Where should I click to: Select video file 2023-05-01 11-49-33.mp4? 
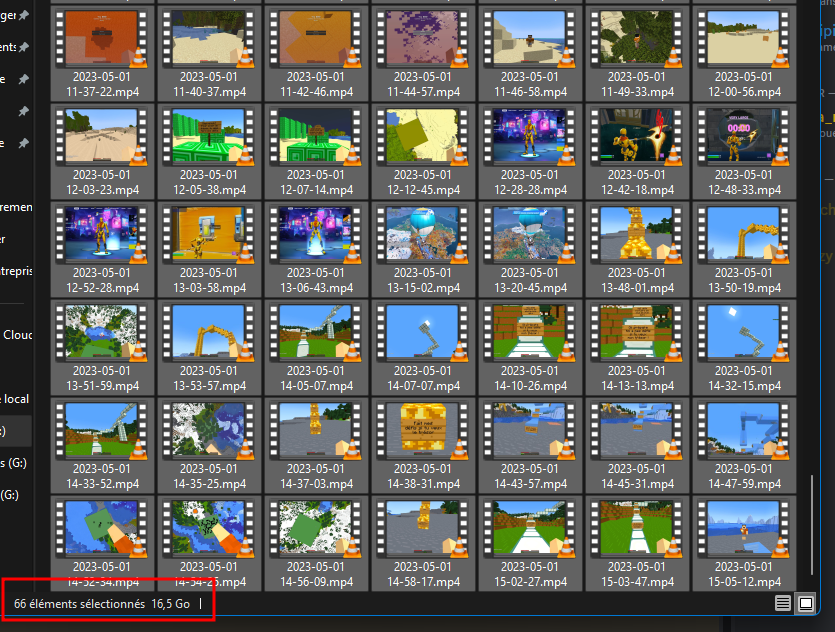(637, 53)
